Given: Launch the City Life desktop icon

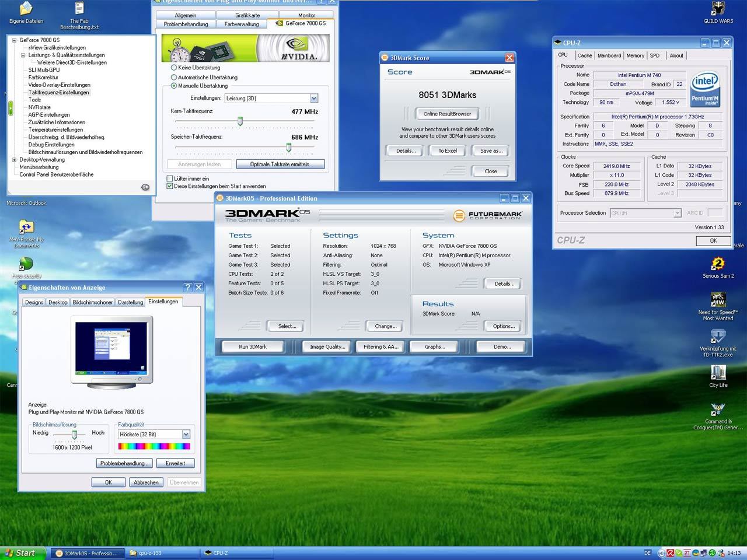Looking at the screenshot, I should 718,372.
